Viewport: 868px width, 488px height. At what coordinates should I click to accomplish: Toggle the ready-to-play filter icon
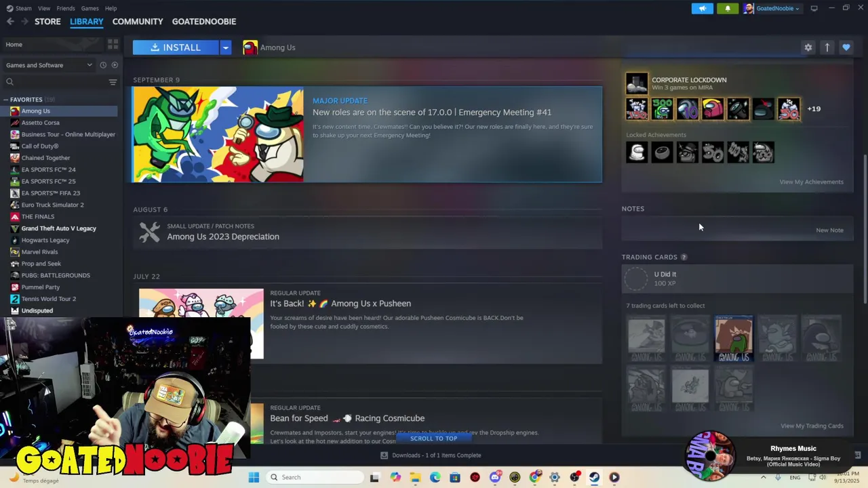[115, 65]
